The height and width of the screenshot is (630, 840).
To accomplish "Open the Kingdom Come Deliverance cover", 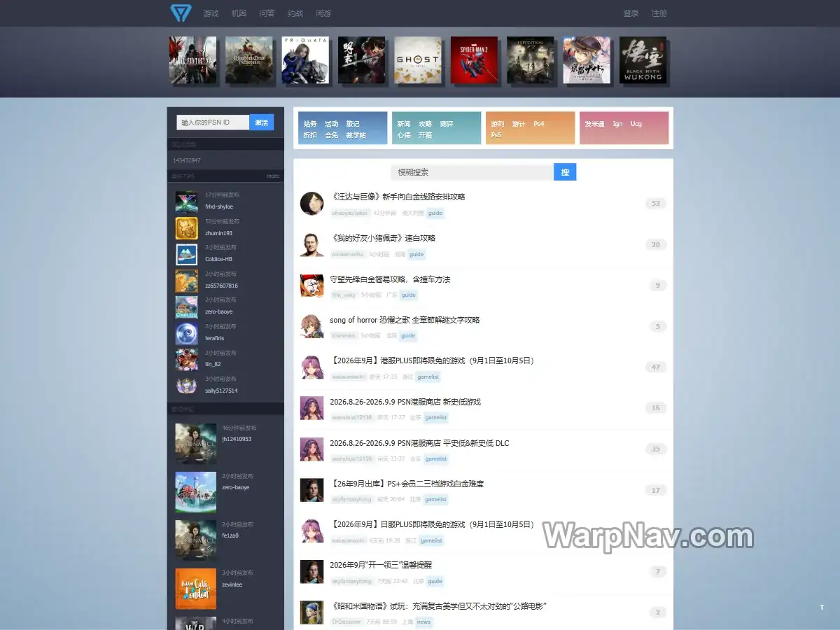I will coord(249,60).
